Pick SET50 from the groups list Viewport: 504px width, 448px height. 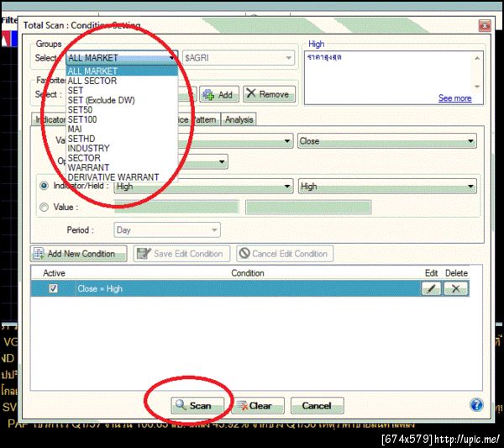pos(122,109)
